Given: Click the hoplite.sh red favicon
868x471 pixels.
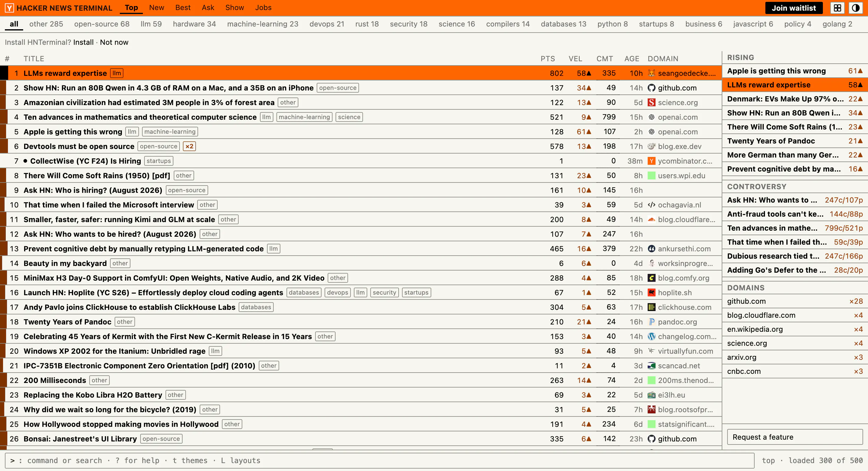Looking at the screenshot, I should pos(652,292).
